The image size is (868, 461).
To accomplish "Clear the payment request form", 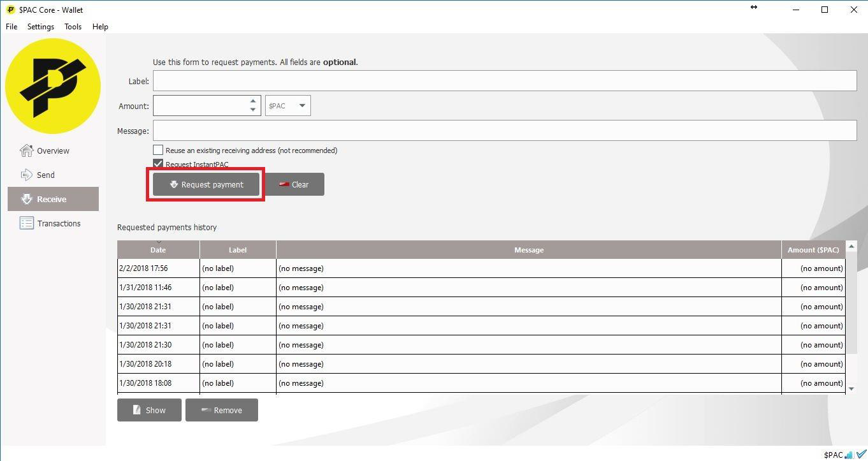I will click(x=294, y=184).
